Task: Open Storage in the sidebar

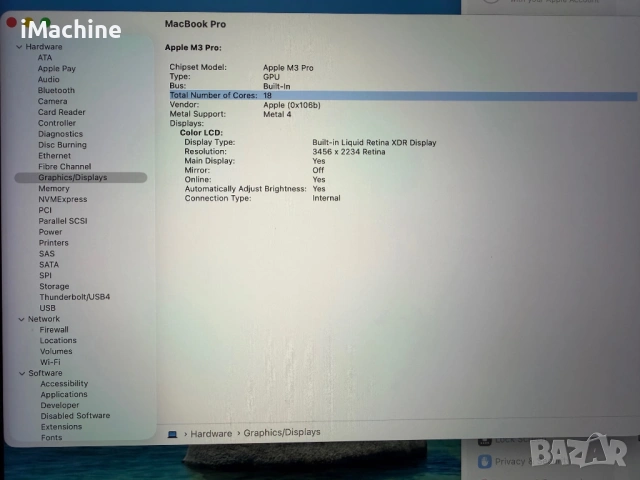Action: point(54,286)
